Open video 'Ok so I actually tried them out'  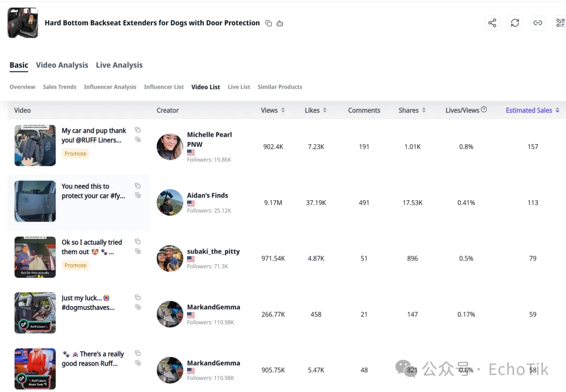point(92,247)
